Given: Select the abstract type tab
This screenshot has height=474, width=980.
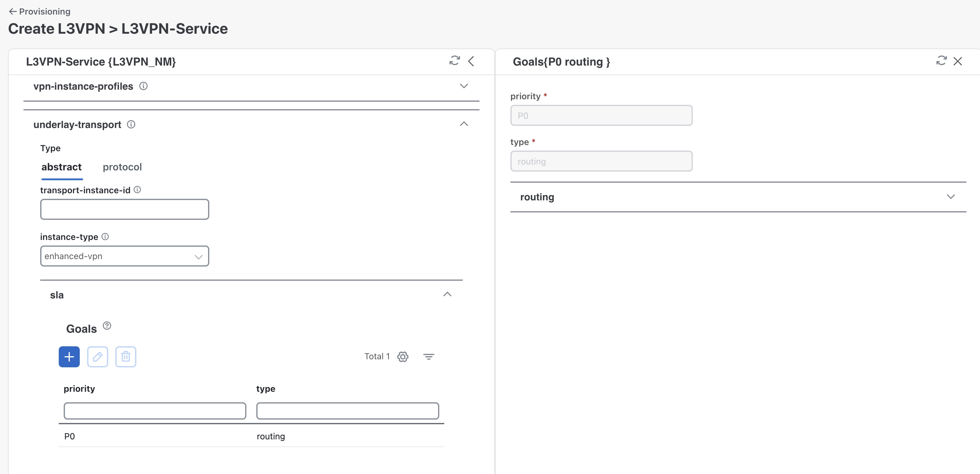Looking at the screenshot, I should point(62,167).
